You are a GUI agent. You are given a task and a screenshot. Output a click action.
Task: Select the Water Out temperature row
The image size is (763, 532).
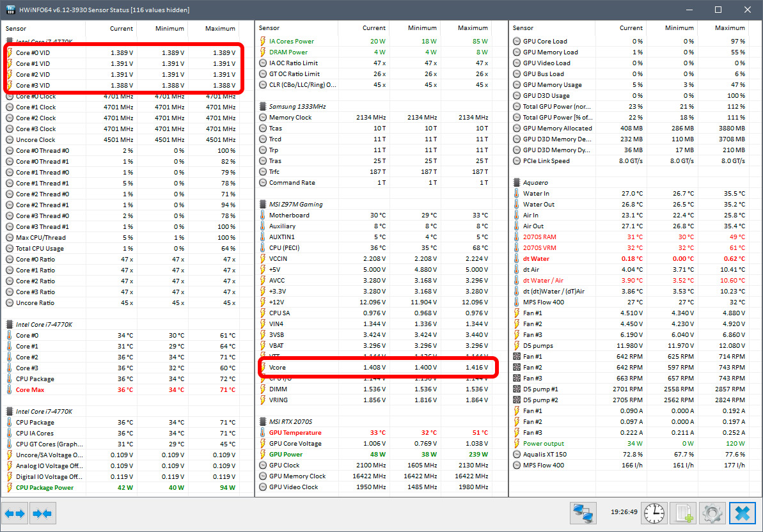point(629,204)
